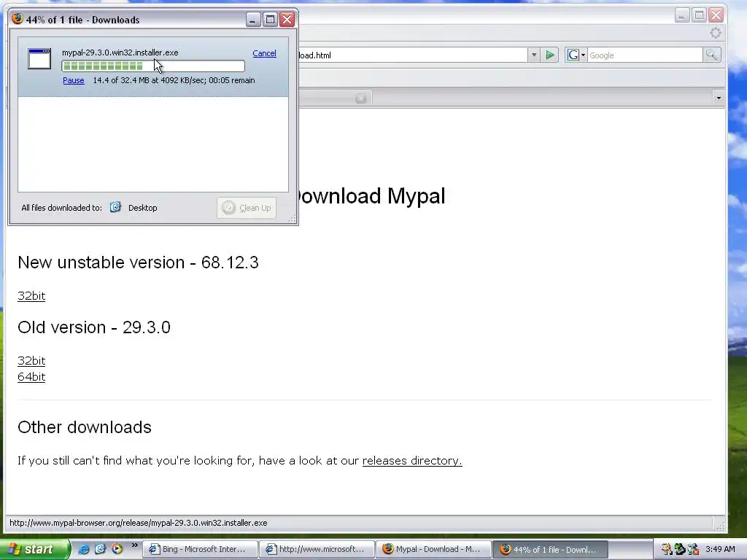The width and height of the screenshot is (747, 560).
Task: Click the search magnifier icon
Action: pyautogui.click(x=711, y=55)
